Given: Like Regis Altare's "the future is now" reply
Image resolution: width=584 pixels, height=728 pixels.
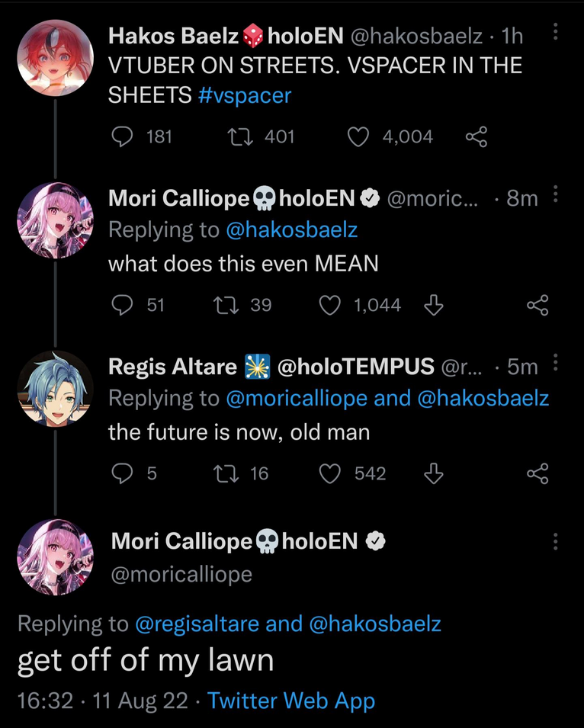Looking at the screenshot, I should click(329, 474).
